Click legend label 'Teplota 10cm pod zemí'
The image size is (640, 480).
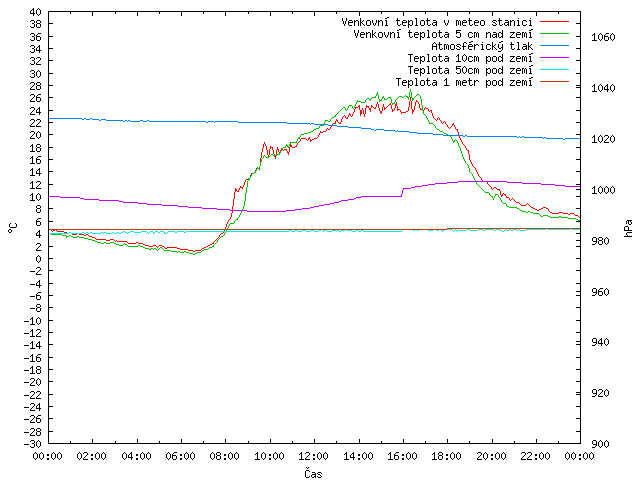click(470, 58)
